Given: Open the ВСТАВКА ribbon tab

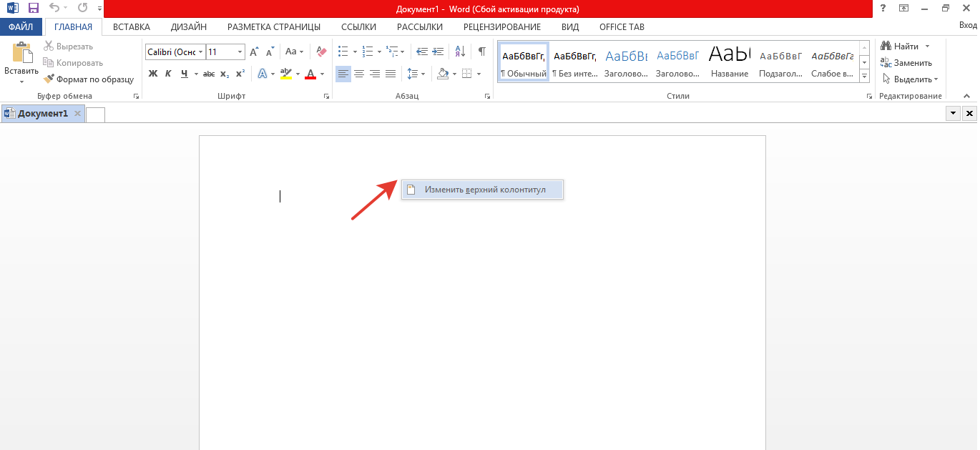Looking at the screenshot, I should point(132,27).
